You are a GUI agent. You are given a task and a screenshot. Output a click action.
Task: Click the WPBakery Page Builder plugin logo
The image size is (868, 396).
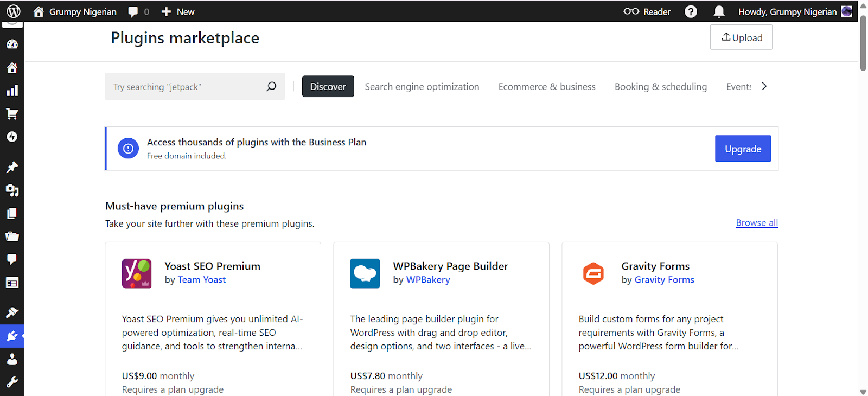coord(365,273)
